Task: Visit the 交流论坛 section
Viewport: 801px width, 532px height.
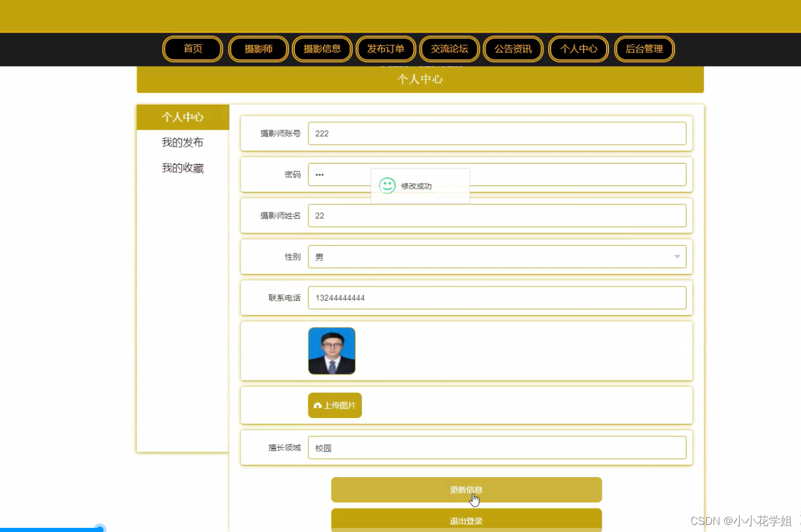Action: (449, 49)
